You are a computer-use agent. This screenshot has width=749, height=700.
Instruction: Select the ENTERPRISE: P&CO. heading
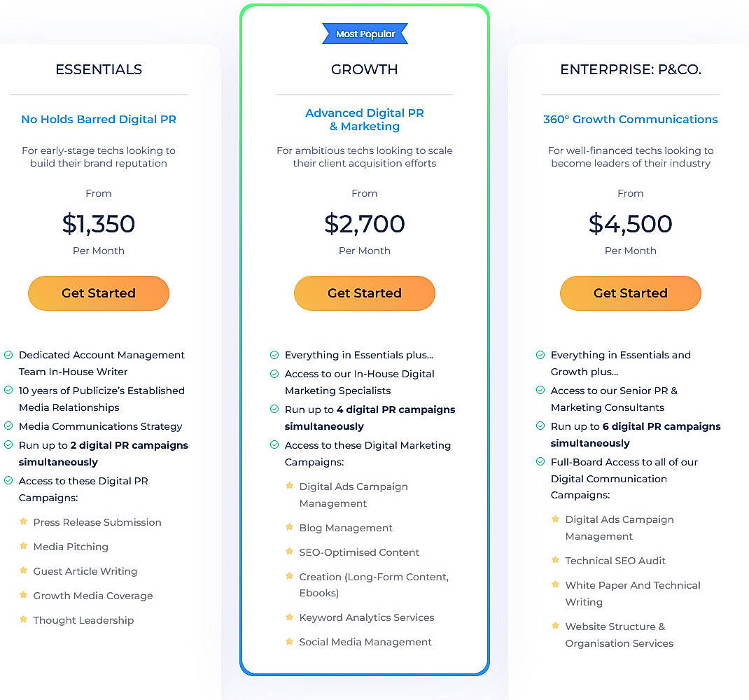630,69
